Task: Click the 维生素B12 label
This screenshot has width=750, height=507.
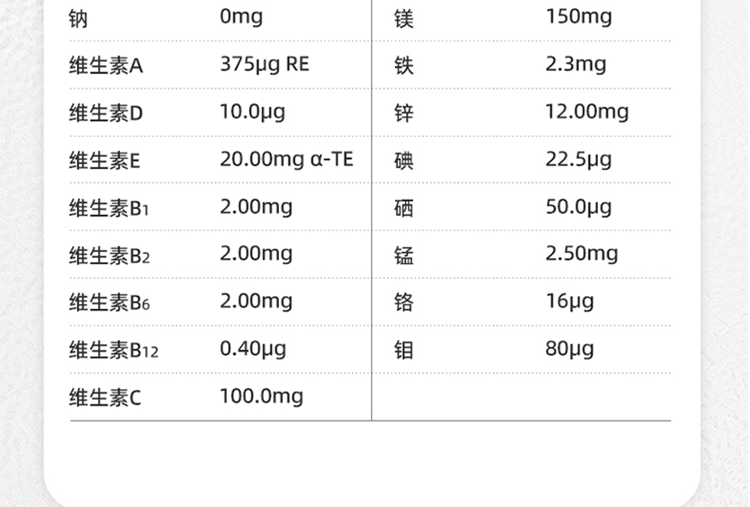Action: point(114,350)
